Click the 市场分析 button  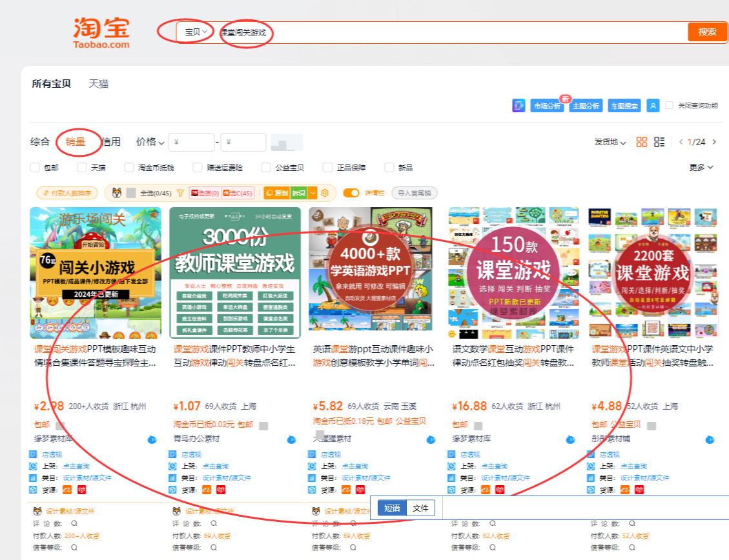tap(546, 106)
